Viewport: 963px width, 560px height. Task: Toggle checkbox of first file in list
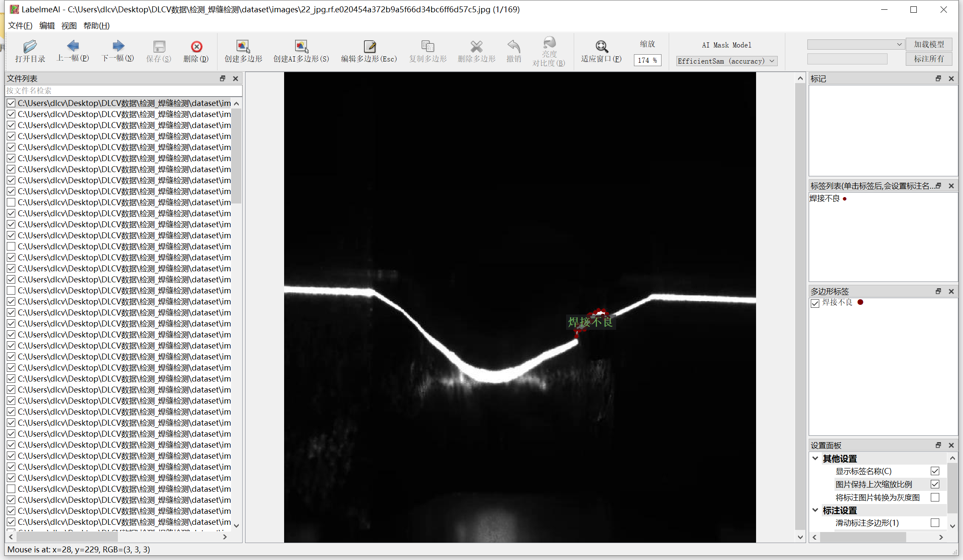click(11, 103)
